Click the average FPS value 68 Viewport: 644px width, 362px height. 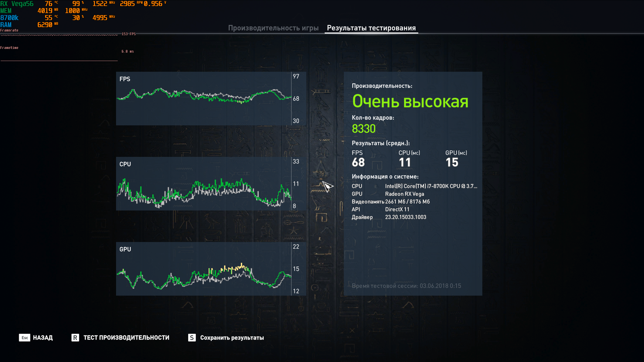358,163
